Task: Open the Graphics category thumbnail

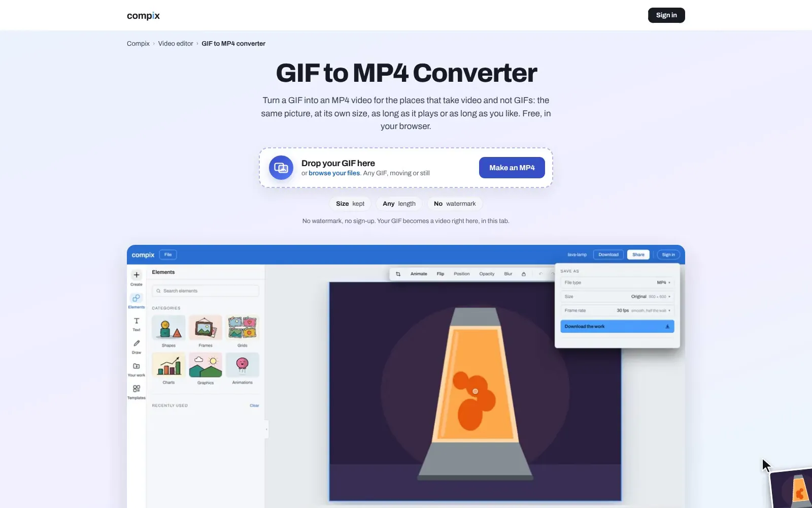Action: [x=206, y=365]
